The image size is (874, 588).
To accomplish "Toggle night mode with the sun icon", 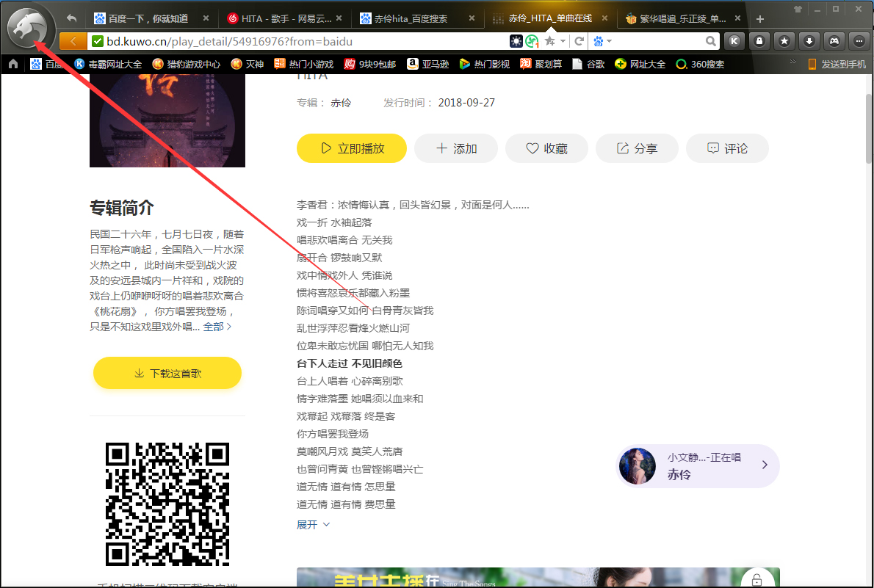I will (516, 42).
